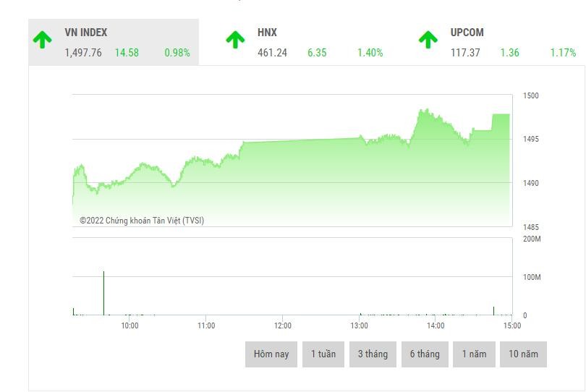Select the 1 tuần range button
The width and height of the screenshot is (586, 392).
(x=323, y=354)
